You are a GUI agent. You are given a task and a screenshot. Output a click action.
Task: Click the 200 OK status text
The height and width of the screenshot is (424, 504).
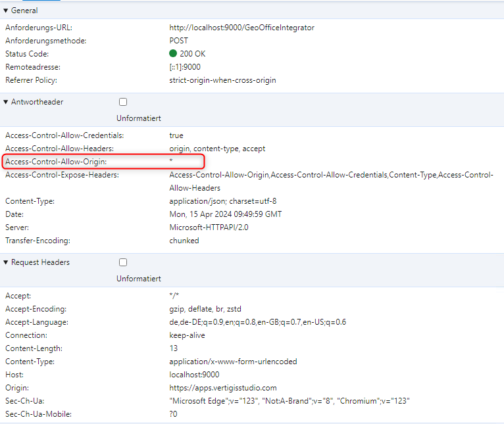point(193,54)
